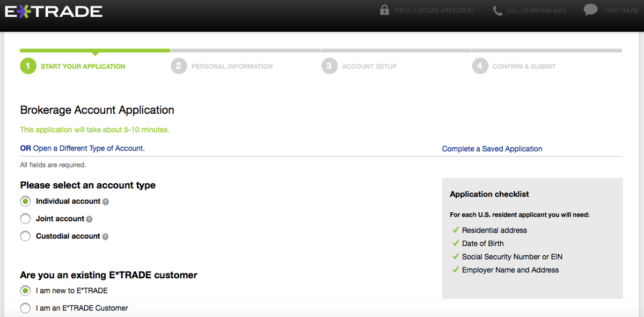This screenshot has width=644, height=317.
Task: Click Are you an existing E*TRADE customer heading
Action: click(x=109, y=275)
